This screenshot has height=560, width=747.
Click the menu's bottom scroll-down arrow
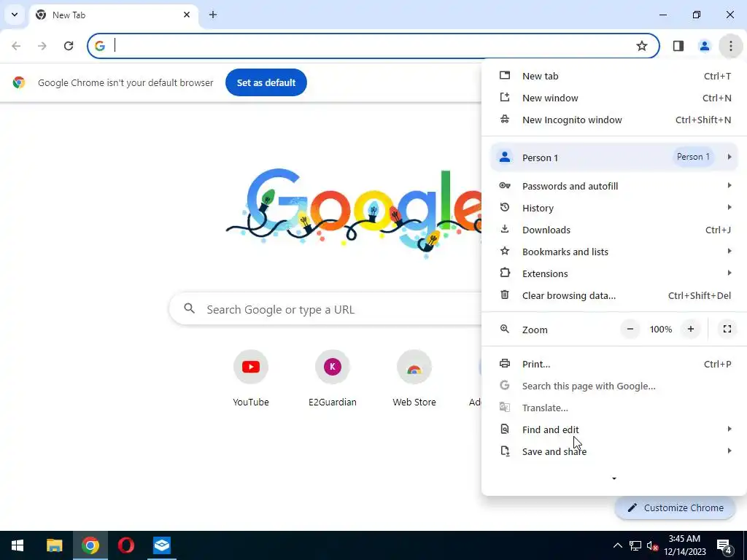click(614, 478)
